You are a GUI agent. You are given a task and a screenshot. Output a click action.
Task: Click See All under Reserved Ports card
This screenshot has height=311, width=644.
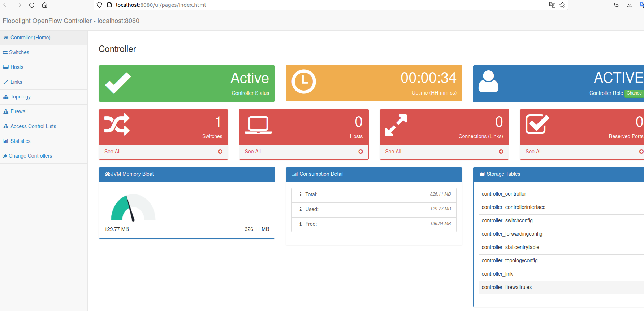pos(533,152)
